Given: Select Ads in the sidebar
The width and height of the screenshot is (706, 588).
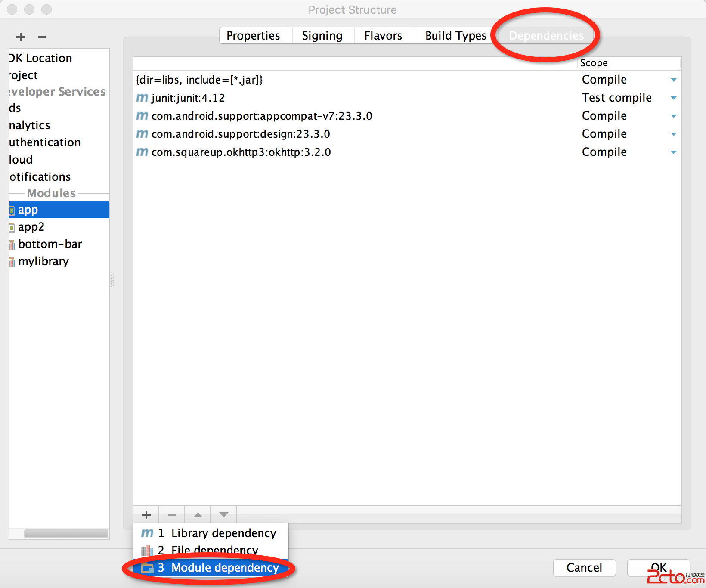Looking at the screenshot, I should coord(59,108).
